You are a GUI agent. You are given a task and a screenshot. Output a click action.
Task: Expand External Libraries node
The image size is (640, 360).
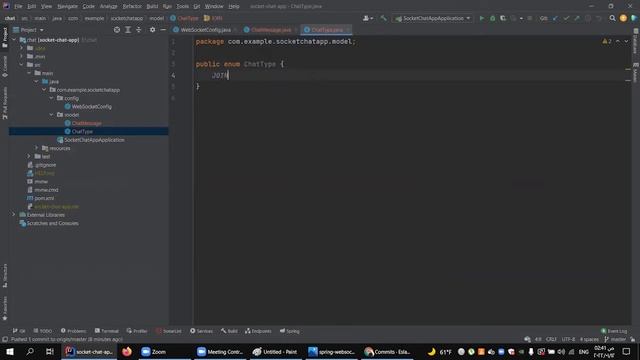coord(14,215)
